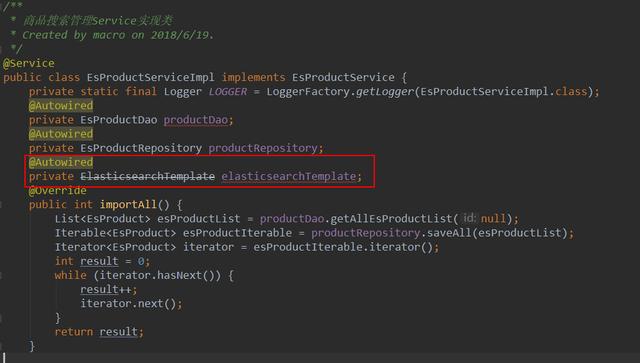Image resolution: width=640 pixels, height=363 pixels.
Task: Click esProductIterable.iterator() call
Action: tap(343, 247)
